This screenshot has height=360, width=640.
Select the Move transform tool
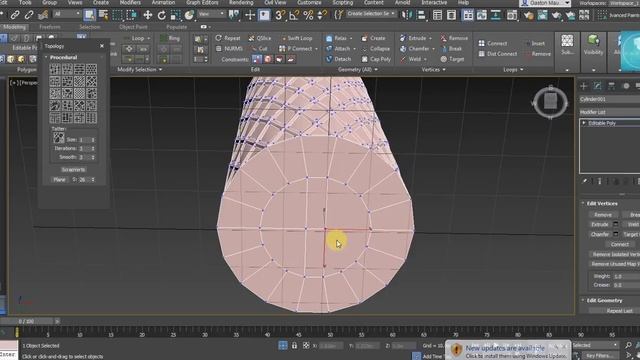tap(147, 16)
